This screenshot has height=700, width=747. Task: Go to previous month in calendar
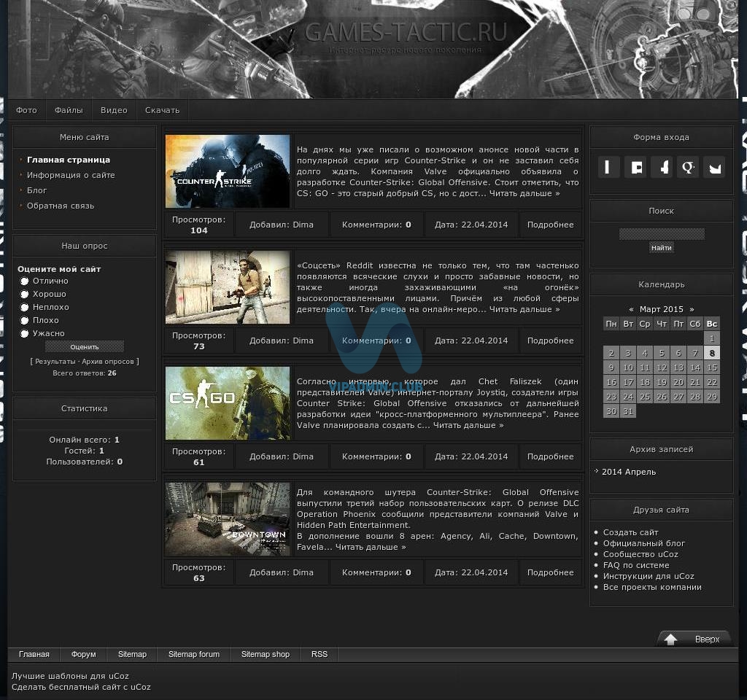click(631, 309)
